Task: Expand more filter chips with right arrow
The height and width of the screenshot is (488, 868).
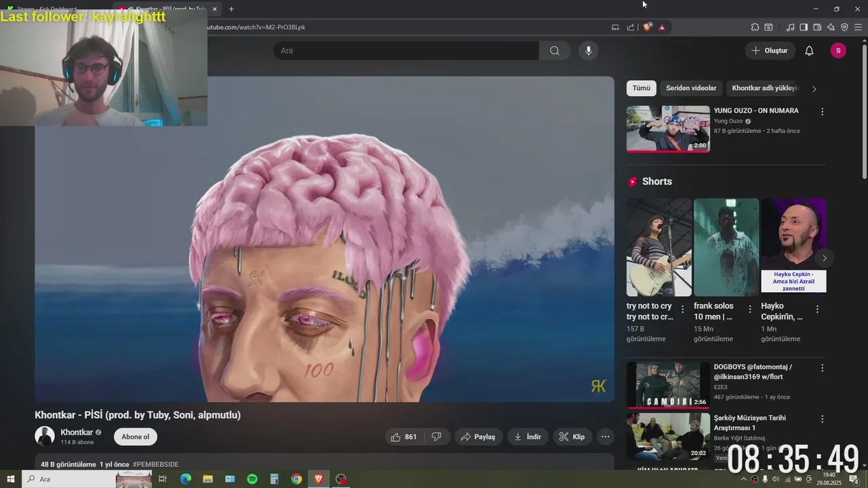Action: click(x=814, y=89)
